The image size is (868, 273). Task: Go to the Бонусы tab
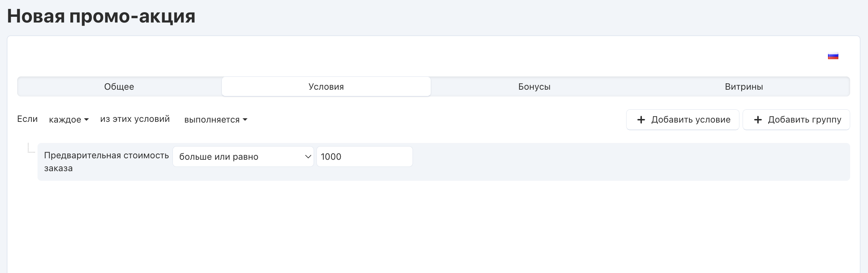click(x=534, y=86)
